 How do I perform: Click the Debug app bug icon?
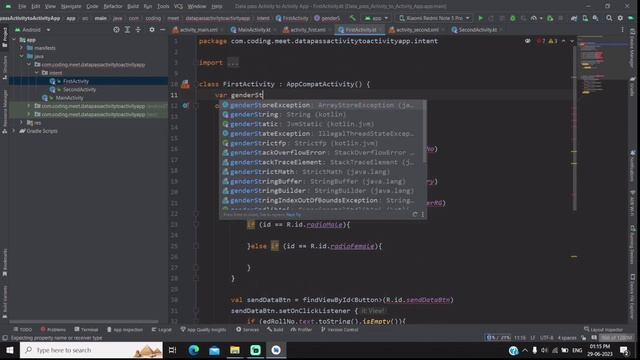513,18
